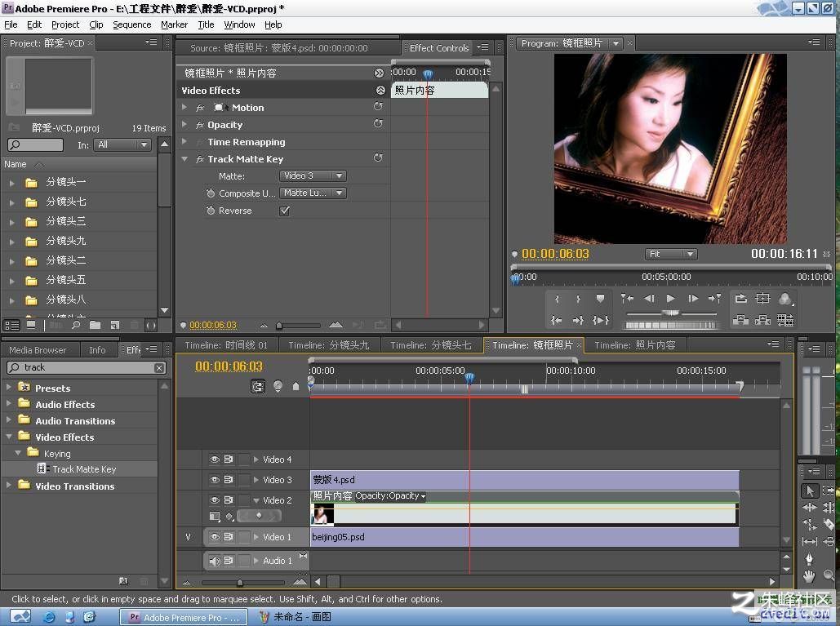Select the Pen tool

click(x=809, y=558)
